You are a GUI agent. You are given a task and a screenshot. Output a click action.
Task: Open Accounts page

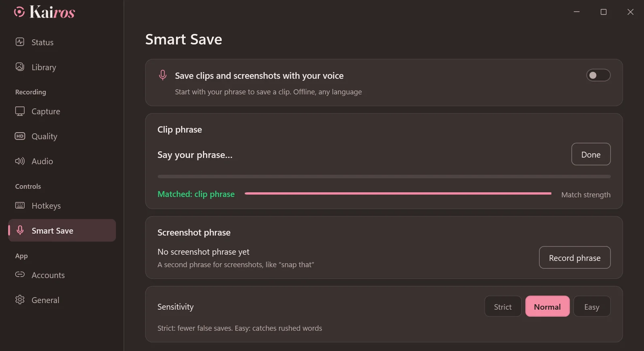[x=62, y=275]
